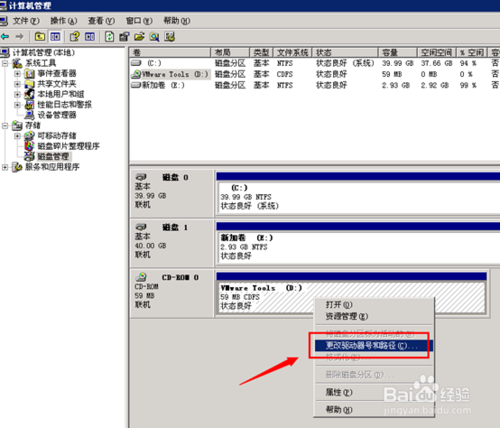Click the drive icon beside 新加卷 (E:) row

136,85
